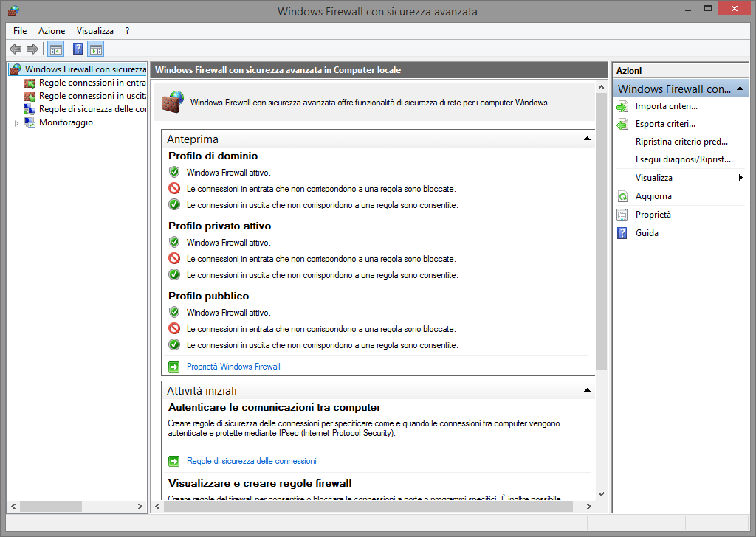756x537 pixels.
Task: Click the blue help toolbar icon
Action: [78, 49]
